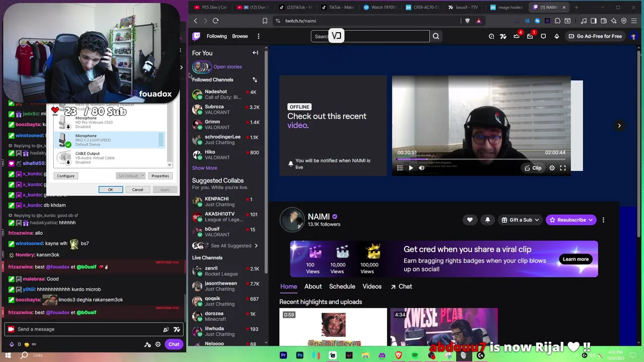
Task: Click the Send a message input field
Action: tap(94, 329)
